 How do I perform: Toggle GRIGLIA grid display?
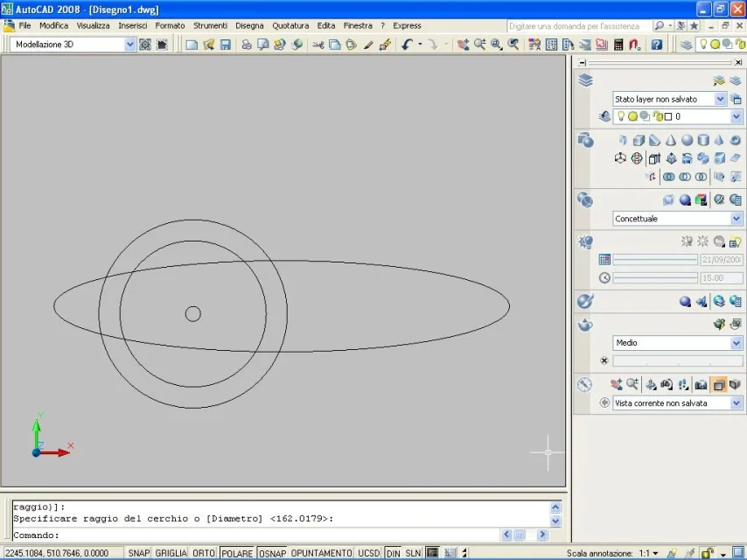(x=171, y=553)
